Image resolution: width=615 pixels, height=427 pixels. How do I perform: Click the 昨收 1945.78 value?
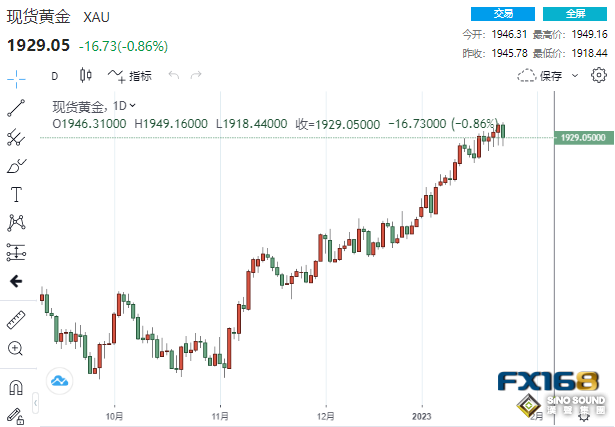tap(509, 53)
